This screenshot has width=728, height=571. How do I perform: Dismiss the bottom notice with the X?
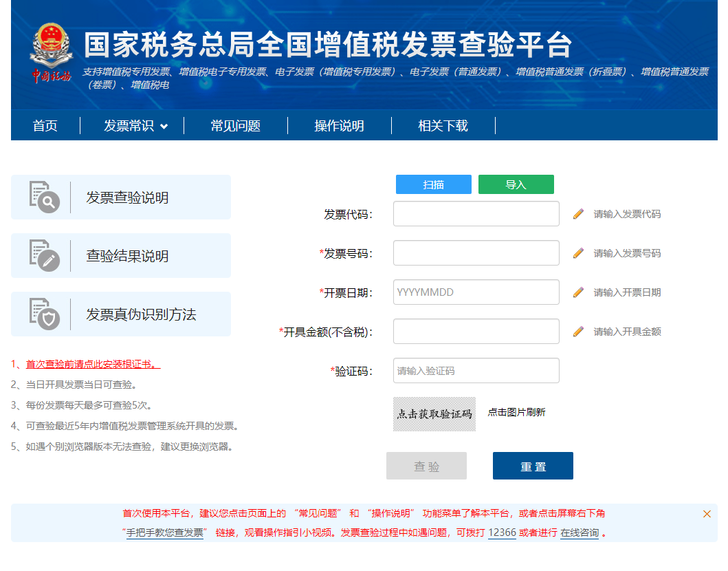[707, 513]
